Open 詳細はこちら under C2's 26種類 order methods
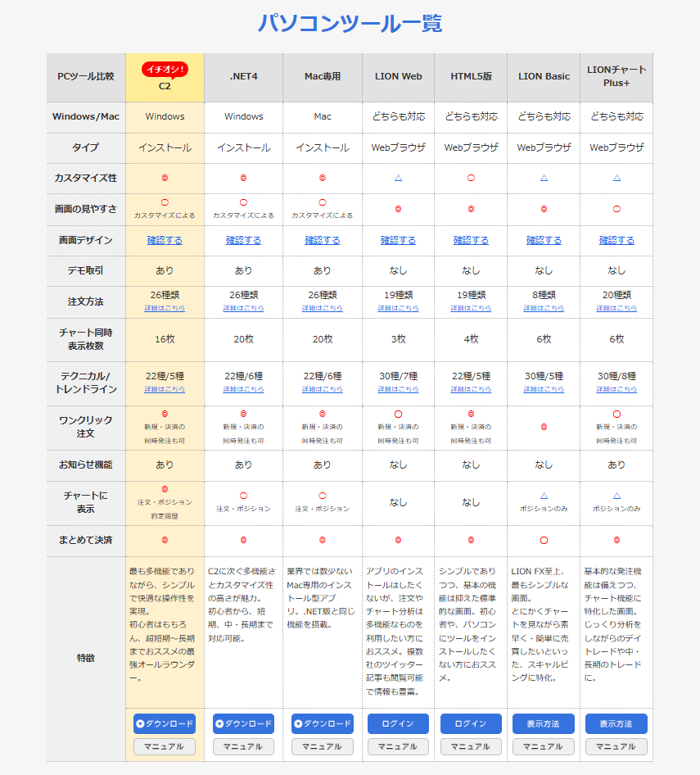Viewport: 700px width, 775px height. [x=165, y=309]
